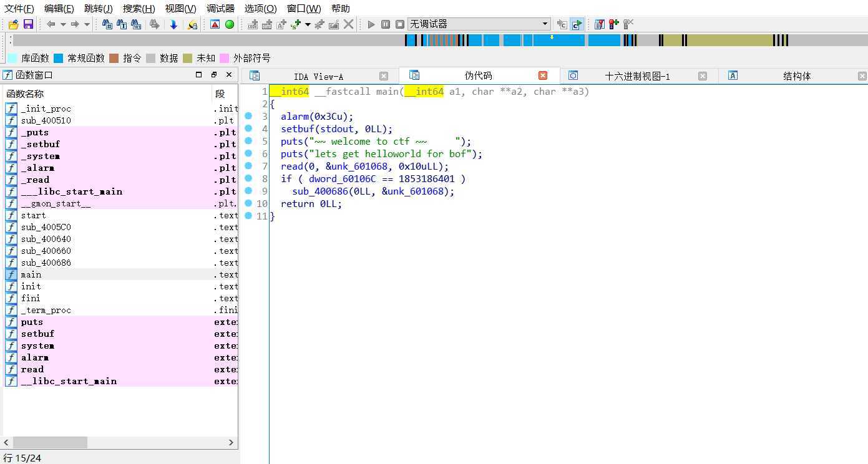Click the grayed X delete icon

pos(349,24)
